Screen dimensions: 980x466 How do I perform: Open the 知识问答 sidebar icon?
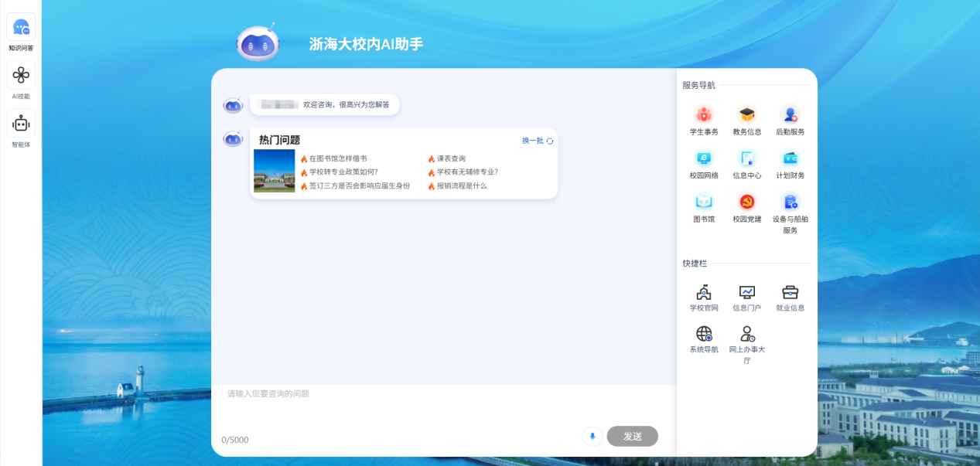(21, 29)
